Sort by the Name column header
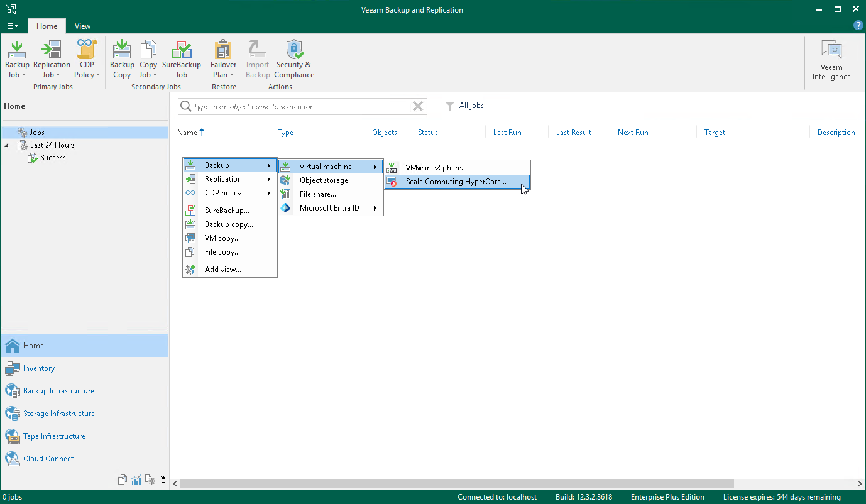The height and width of the screenshot is (504, 866). coord(191,133)
